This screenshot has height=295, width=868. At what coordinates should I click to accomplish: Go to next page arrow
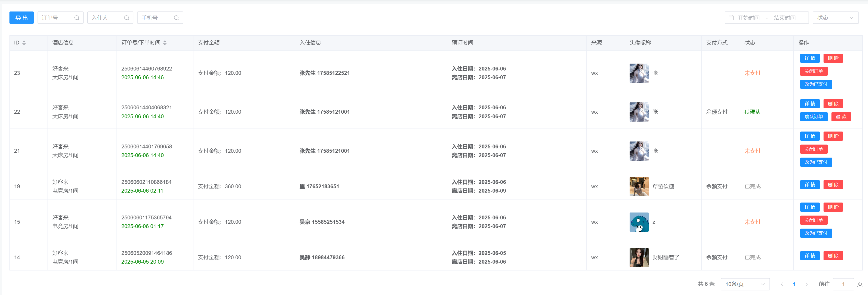(x=806, y=284)
